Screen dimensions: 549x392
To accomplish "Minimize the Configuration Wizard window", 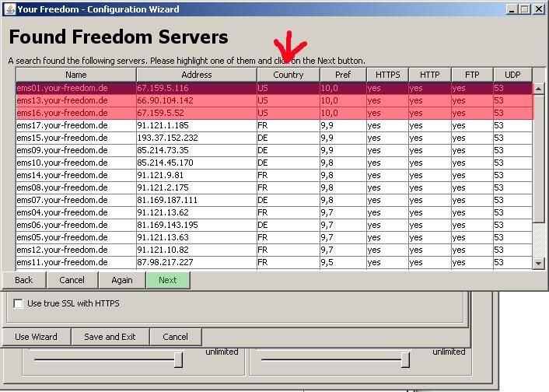I will pyautogui.click(x=512, y=9).
